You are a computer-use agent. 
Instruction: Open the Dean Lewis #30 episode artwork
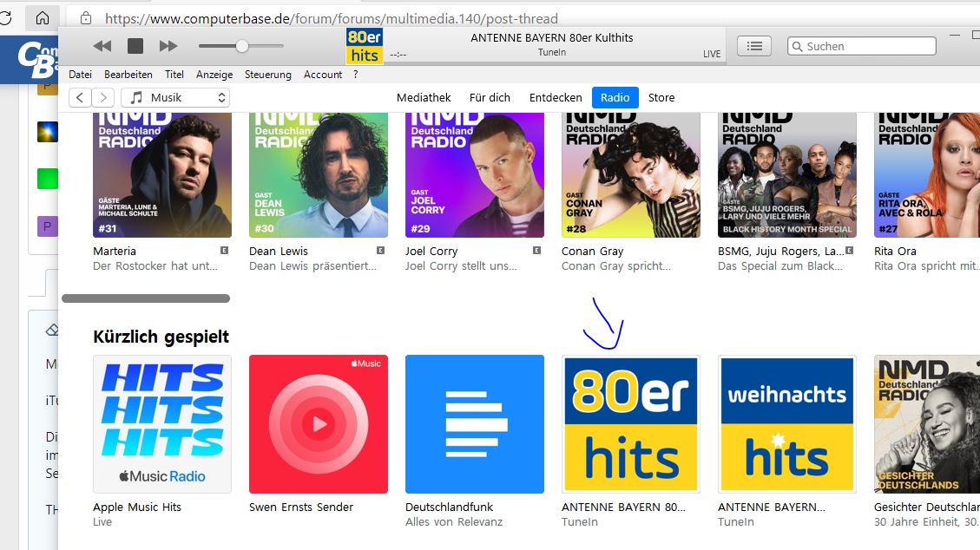(318, 174)
